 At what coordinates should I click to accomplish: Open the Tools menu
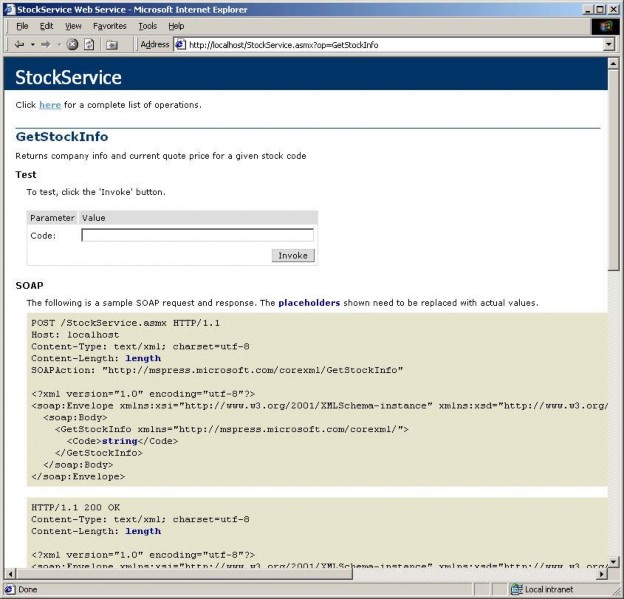pyautogui.click(x=147, y=25)
